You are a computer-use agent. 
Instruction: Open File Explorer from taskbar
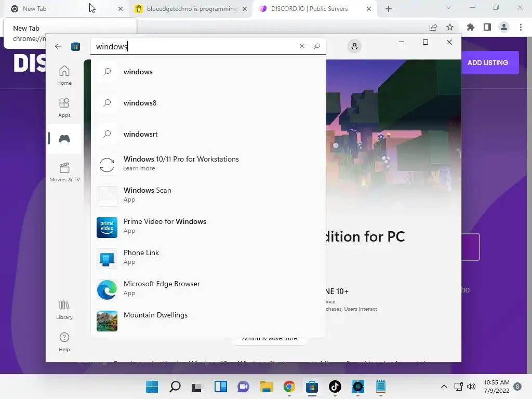pos(267,387)
